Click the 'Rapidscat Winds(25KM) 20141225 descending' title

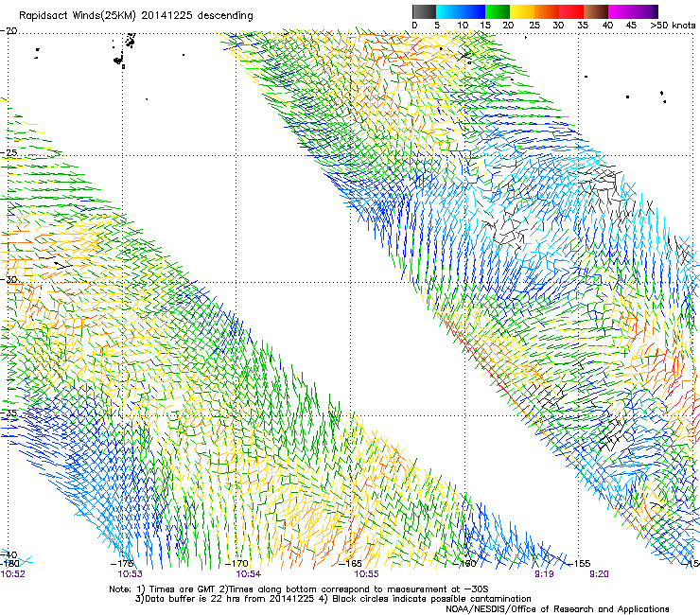[x=135, y=16]
